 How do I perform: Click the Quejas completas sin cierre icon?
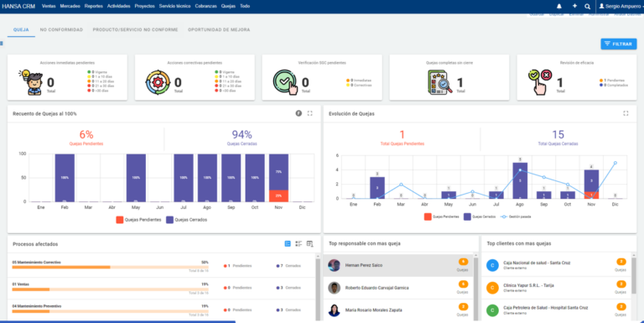coord(439,82)
